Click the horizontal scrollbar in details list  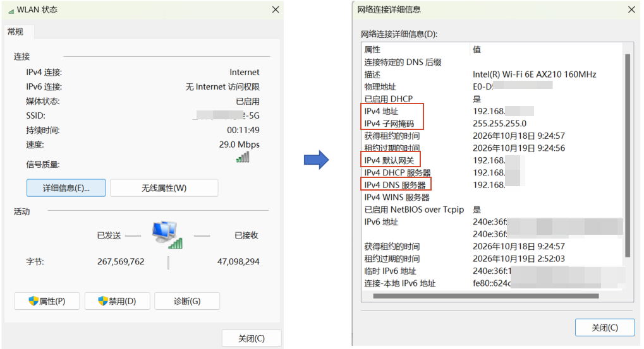point(485,296)
